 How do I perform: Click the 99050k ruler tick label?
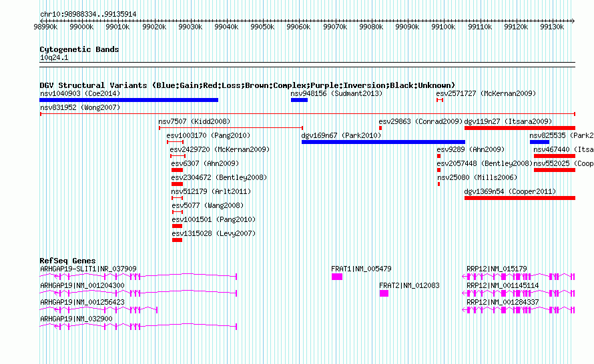click(x=262, y=27)
